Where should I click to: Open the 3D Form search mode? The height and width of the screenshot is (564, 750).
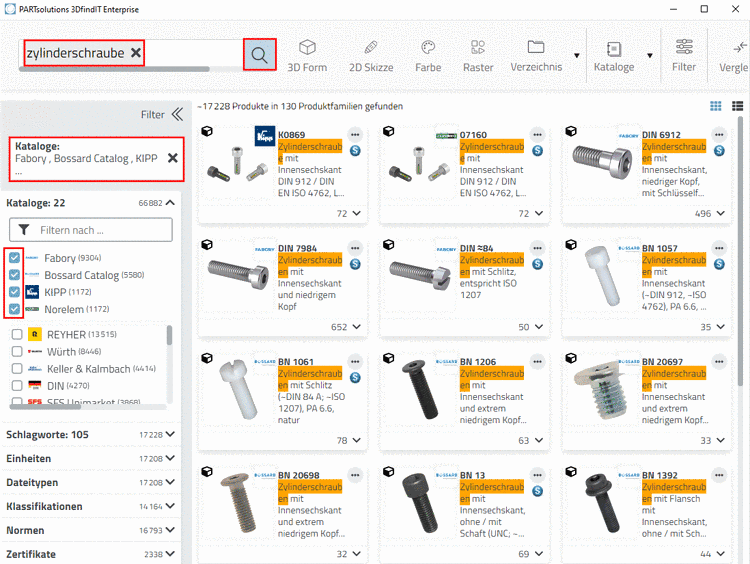(x=307, y=56)
